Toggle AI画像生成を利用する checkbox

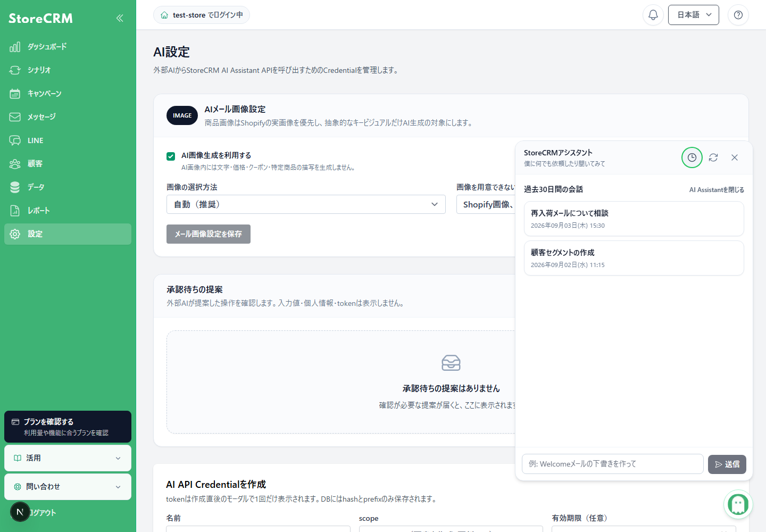point(171,156)
